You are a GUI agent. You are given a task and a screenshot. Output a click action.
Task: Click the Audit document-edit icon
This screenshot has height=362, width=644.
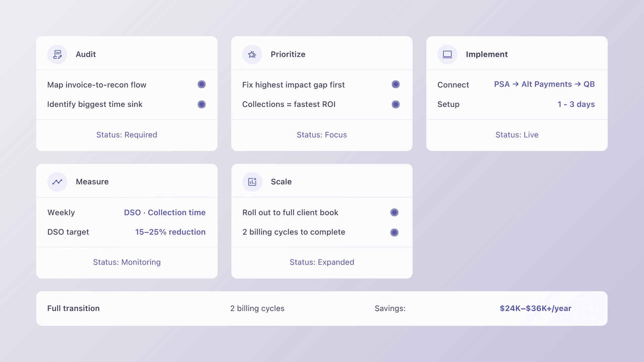[x=57, y=54]
